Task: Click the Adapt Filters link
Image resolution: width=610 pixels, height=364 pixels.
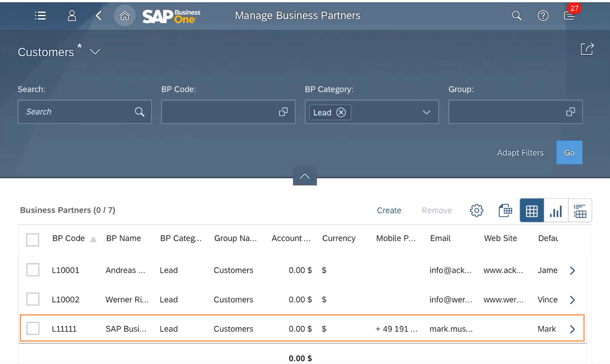Action: [520, 153]
